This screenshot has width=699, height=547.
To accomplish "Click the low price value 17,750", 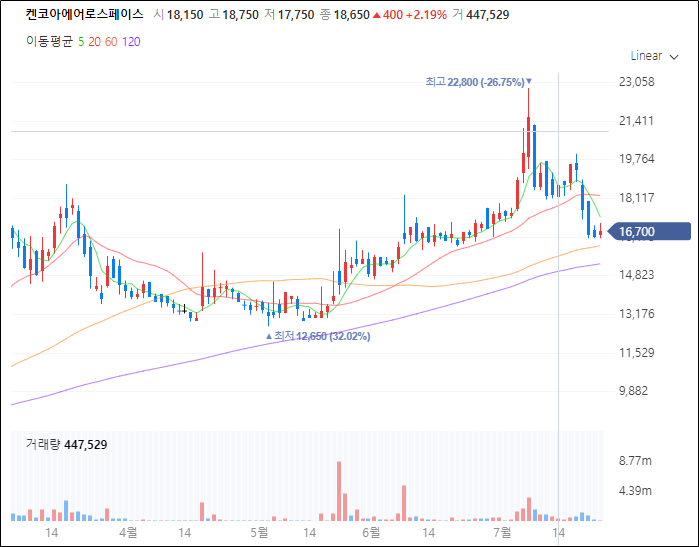I will (296, 15).
